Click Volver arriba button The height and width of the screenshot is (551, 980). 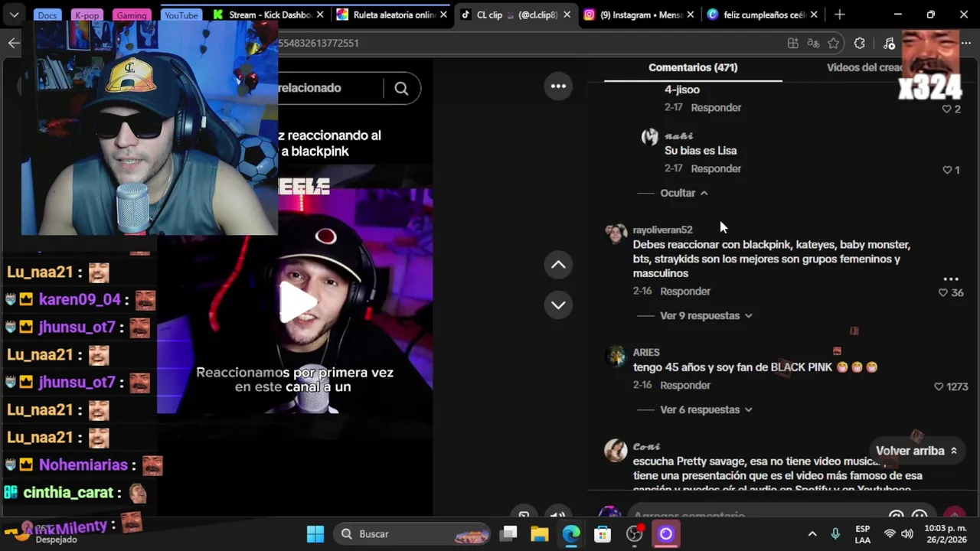916,451
